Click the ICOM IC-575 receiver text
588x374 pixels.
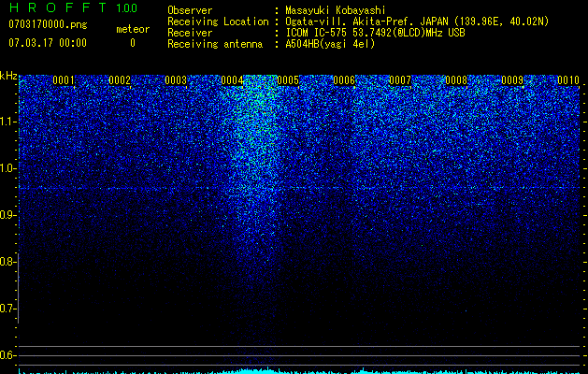(375, 33)
